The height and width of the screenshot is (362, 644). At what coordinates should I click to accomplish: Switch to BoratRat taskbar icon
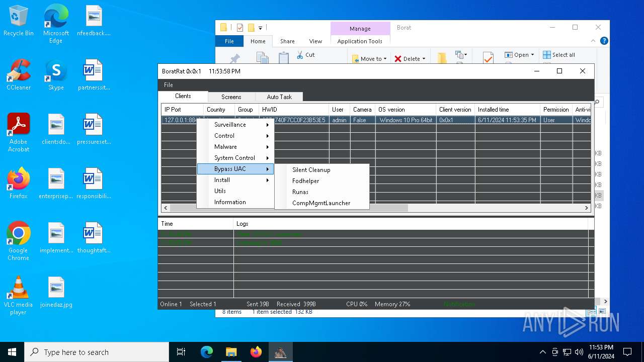(x=280, y=352)
